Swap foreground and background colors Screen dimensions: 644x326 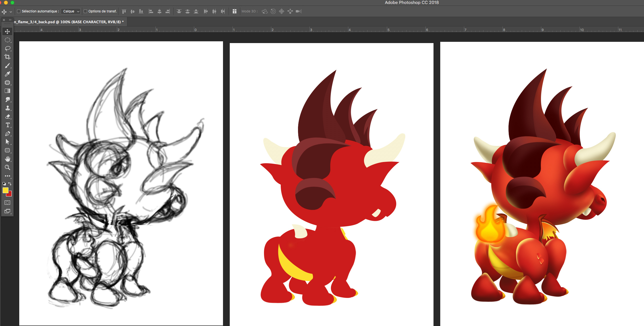point(10,184)
